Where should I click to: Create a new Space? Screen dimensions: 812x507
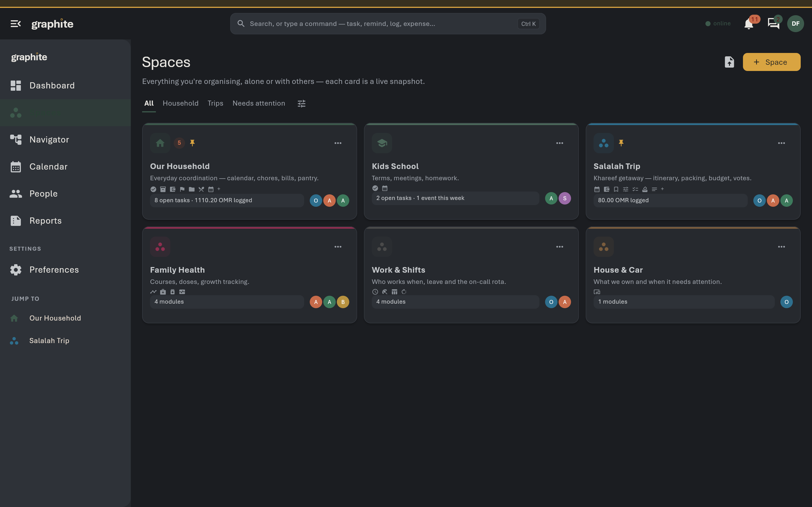(771, 62)
